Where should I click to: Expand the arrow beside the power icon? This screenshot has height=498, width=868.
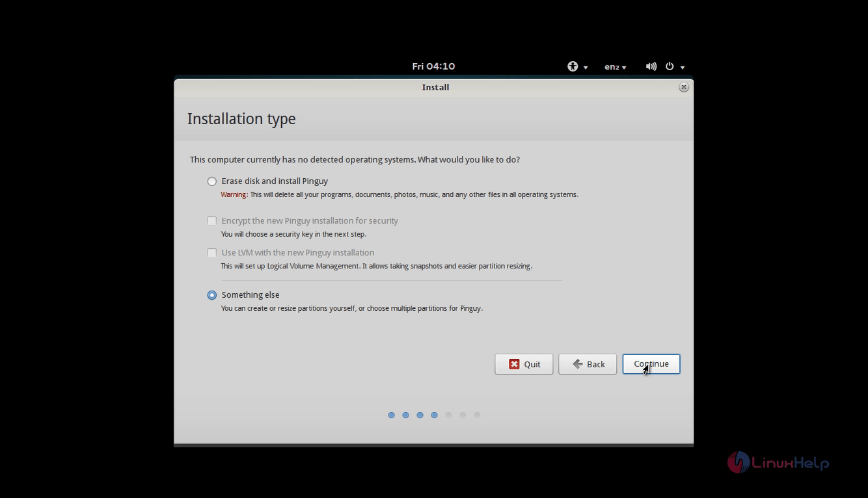tap(683, 67)
